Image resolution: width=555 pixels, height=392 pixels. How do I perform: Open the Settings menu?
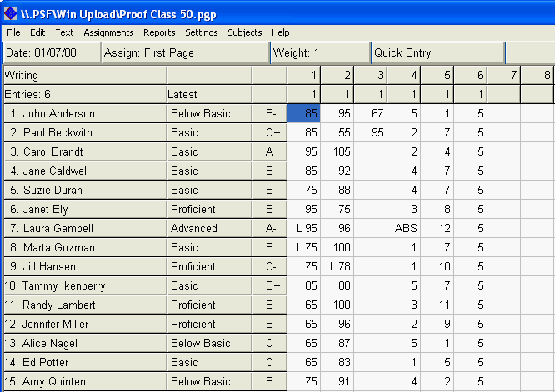tap(202, 32)
